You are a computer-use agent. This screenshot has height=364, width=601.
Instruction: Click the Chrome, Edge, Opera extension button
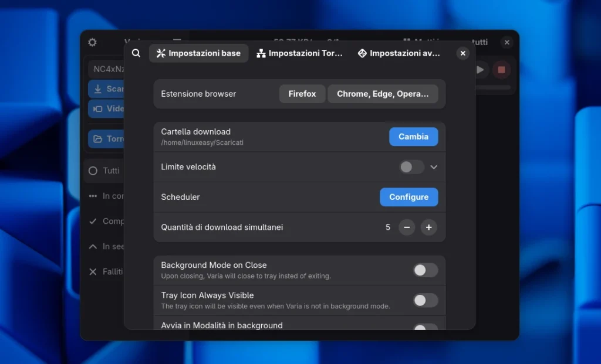click(383, 94)
